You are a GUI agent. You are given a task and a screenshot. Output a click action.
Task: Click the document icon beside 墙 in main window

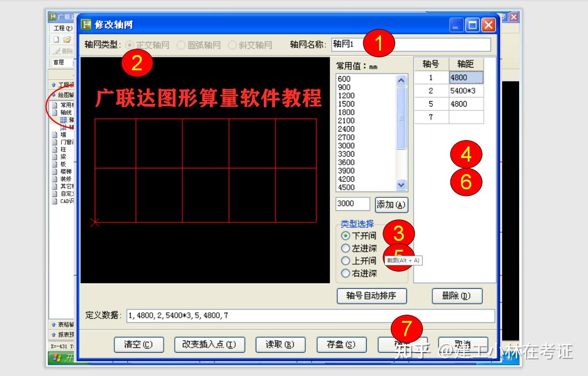pyautogui.click(x=55, y=134)
